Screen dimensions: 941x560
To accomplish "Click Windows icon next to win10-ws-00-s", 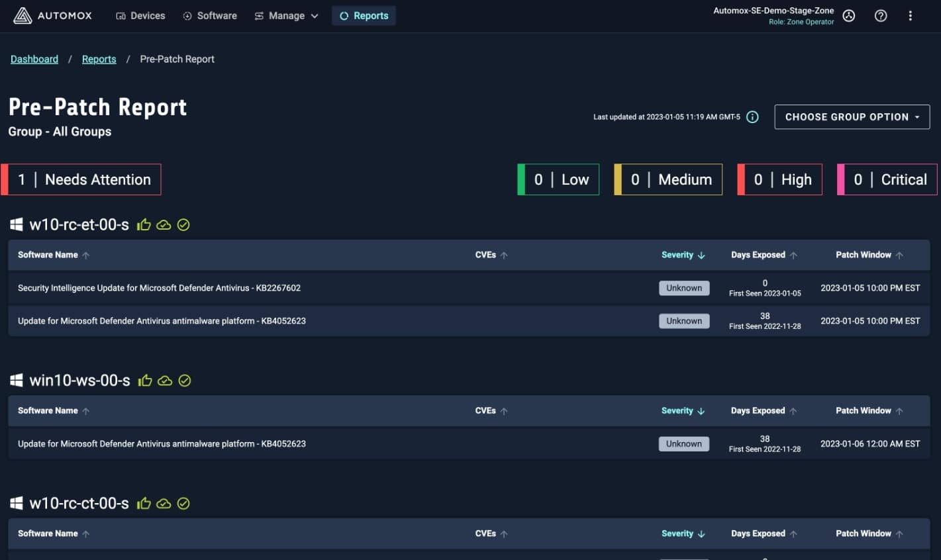I will [17, 381].
